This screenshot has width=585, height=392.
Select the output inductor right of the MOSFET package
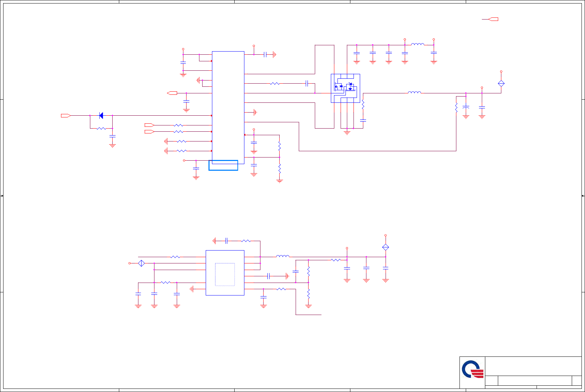(x=415, y=92)
